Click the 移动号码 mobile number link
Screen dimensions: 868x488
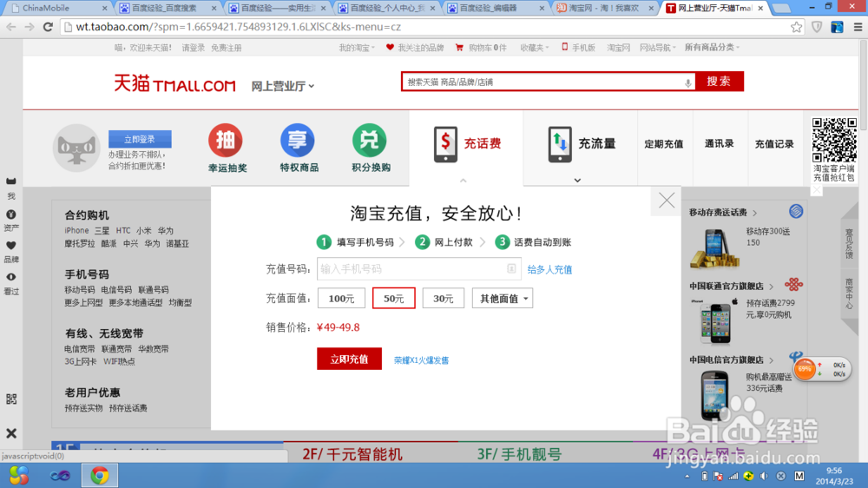(80, 290)
